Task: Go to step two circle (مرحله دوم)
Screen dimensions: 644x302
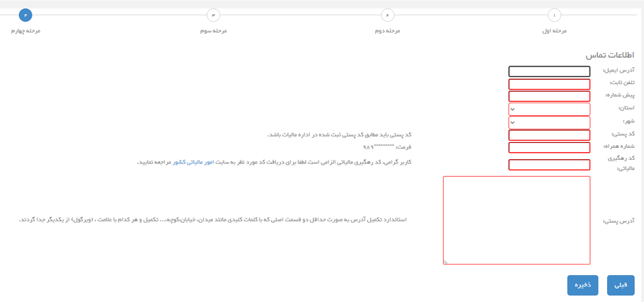Action: coord(387,16)
